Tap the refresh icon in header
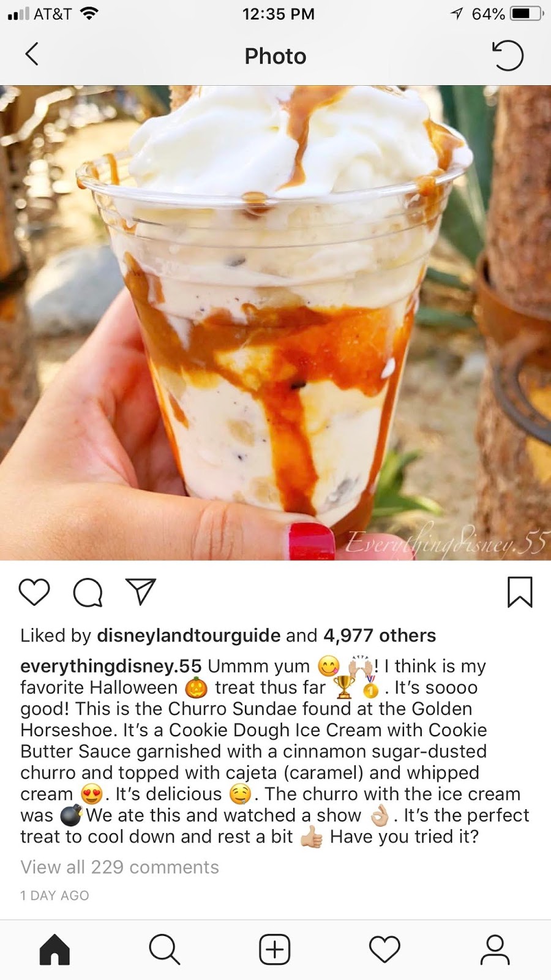This screenshot has width=551, height=980. pos(508,55)
